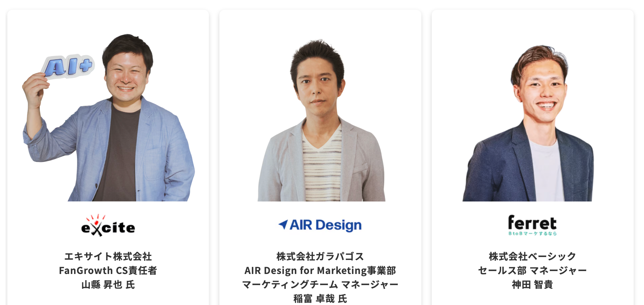Click マーケティングチーム マネージャー text
Screen dimensions: 644x305
[320, 284]
